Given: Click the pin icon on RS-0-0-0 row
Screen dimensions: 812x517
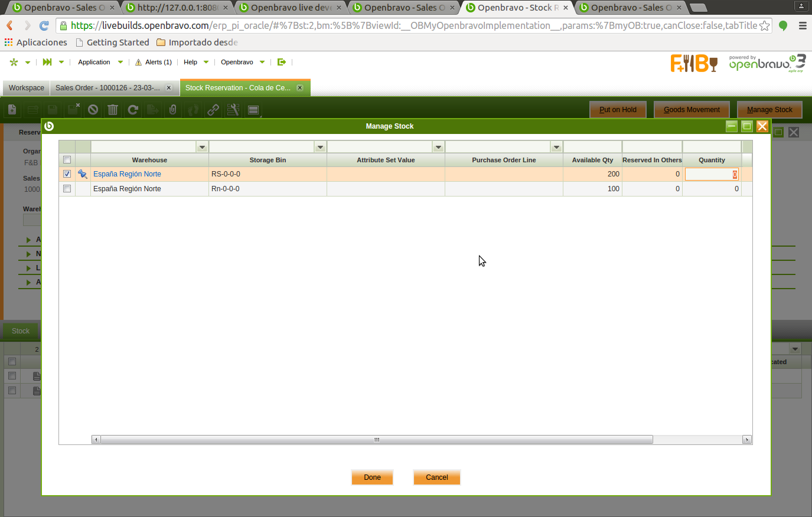Looking at the screenshot, I should (83, 174).
